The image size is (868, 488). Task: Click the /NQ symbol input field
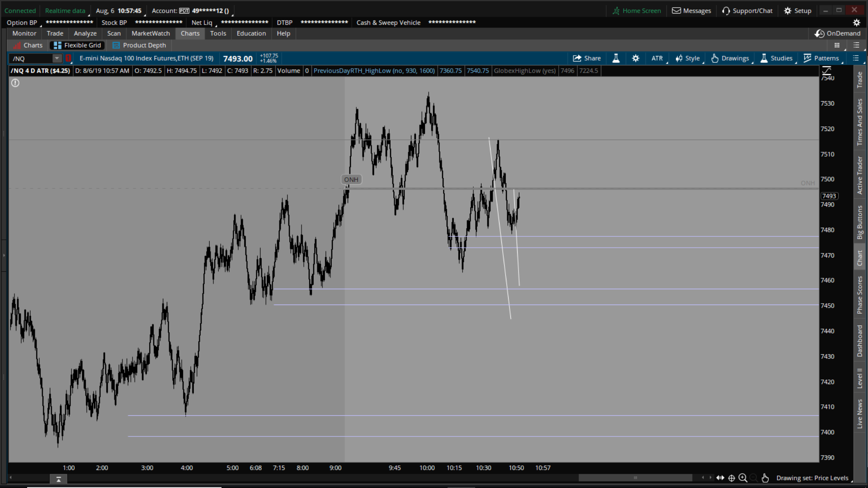tap(32, 59)
